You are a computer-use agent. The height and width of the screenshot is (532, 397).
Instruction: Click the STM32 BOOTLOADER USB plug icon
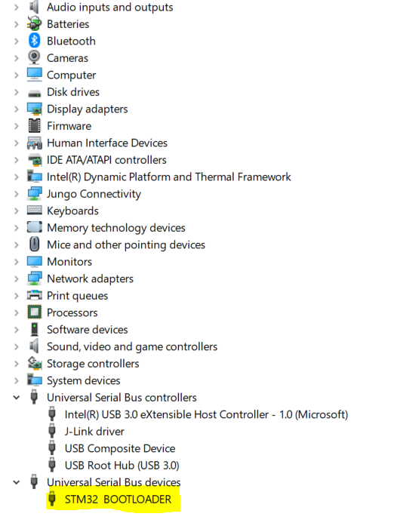tap(52, 499)
